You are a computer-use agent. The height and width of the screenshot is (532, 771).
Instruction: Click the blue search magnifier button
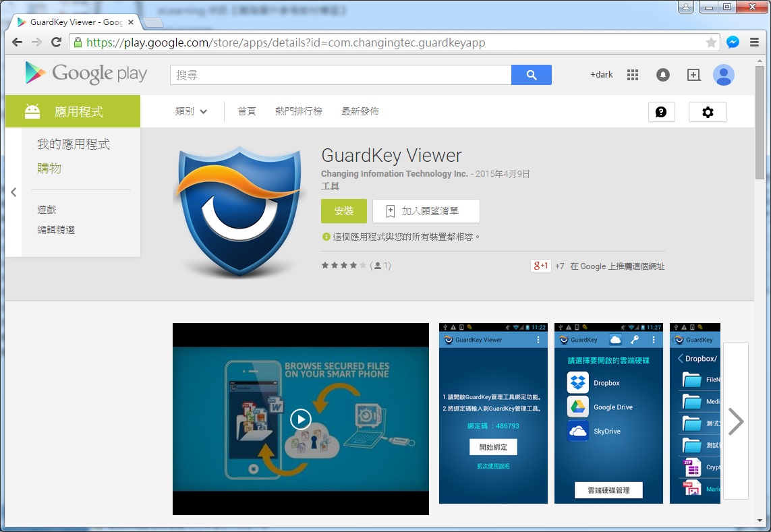click(x=531, y=75)
